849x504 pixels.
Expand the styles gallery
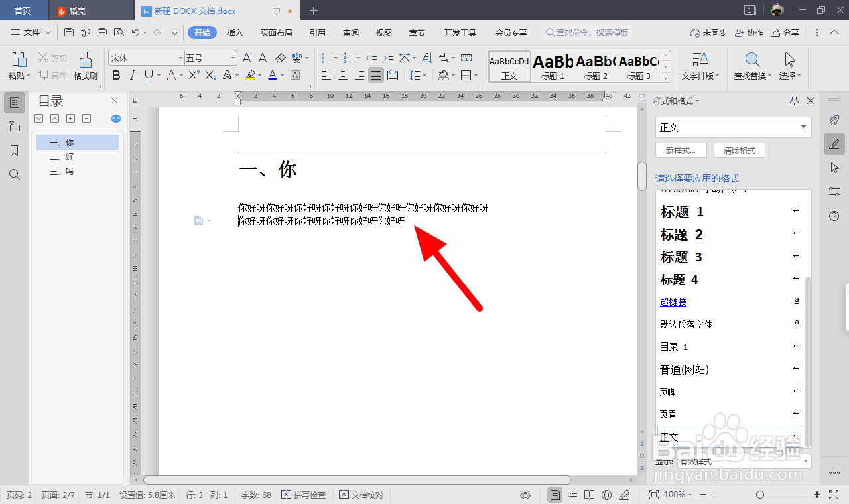[x=666, y=77]
